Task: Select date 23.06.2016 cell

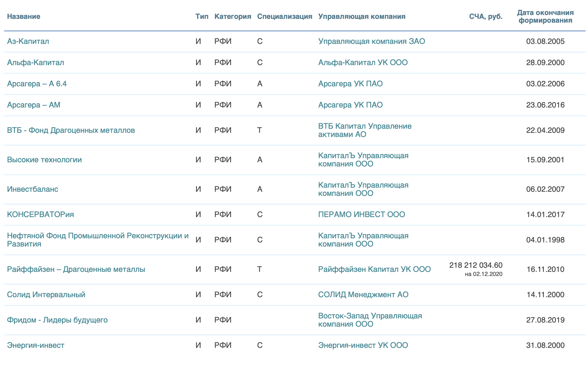Action: click(545, 105)
